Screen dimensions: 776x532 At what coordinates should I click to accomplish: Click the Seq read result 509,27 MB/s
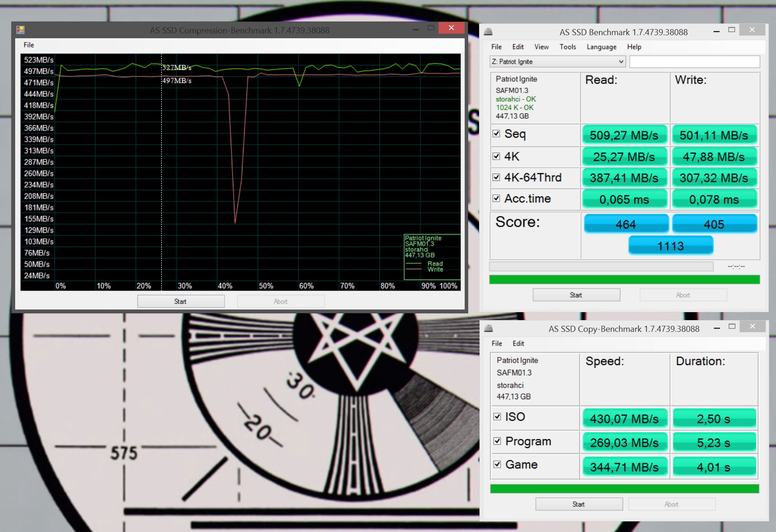coord(624,135)
